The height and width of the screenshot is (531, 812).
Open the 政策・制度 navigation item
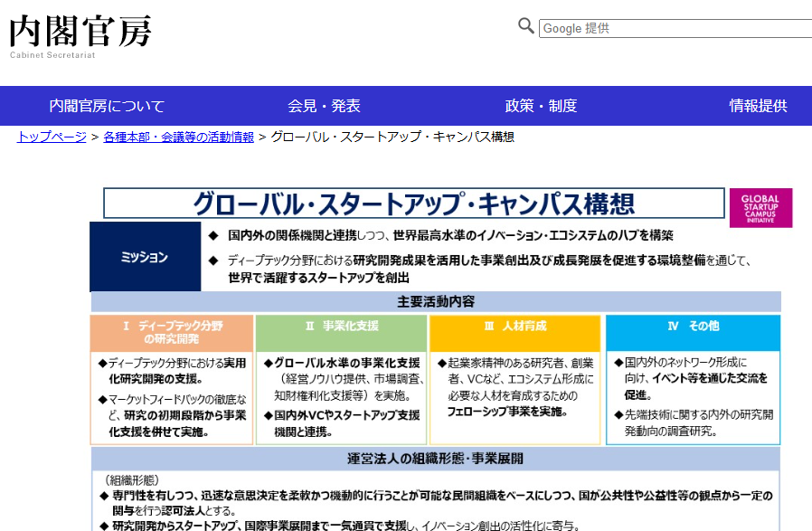coord(541,106)
